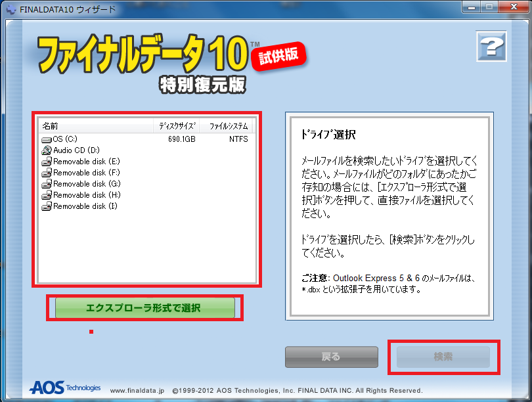The width and height of the screenshot is (532, 402).
Task: Click the Removable disk (H:) drive icon
Action: tap(47, 195)
